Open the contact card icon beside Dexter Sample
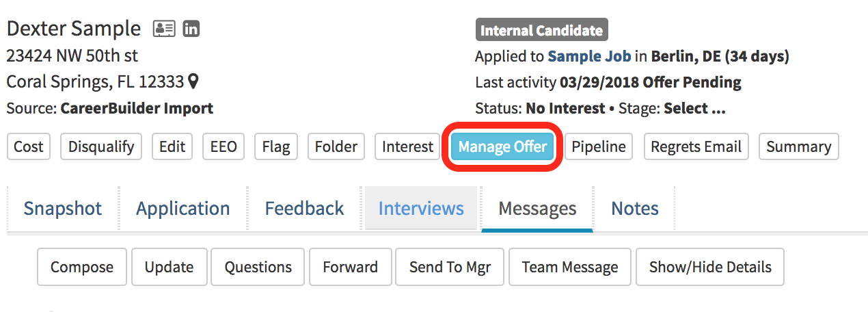Viewport: 868px width, 312px height. [x=164, y=29]
